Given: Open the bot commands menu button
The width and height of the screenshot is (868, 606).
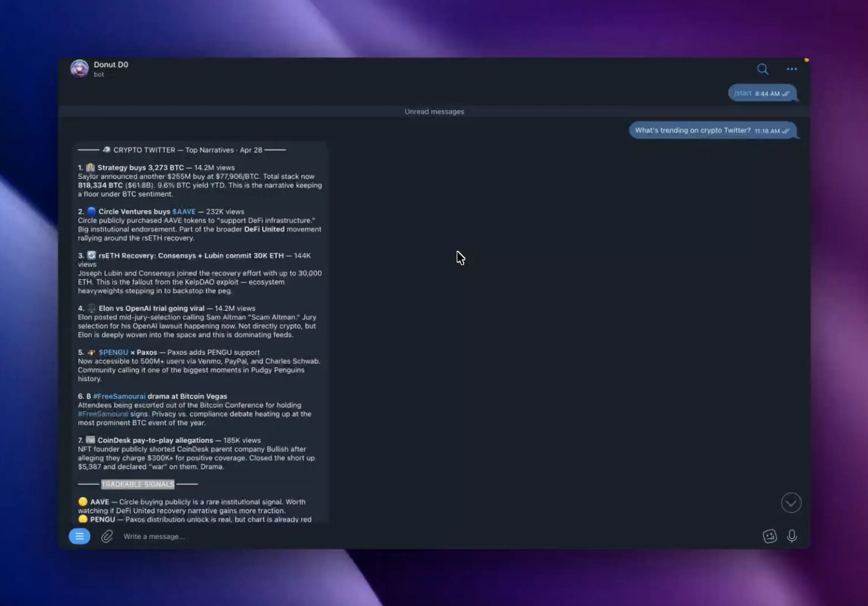Looking at the screenshot, I should [79, 536].
